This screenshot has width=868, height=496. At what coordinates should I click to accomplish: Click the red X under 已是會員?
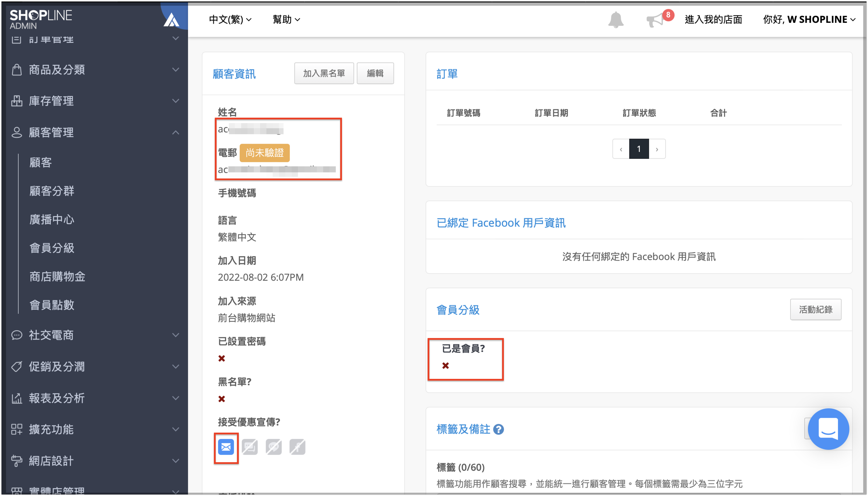pyautogui.click(x=445, y=366)
